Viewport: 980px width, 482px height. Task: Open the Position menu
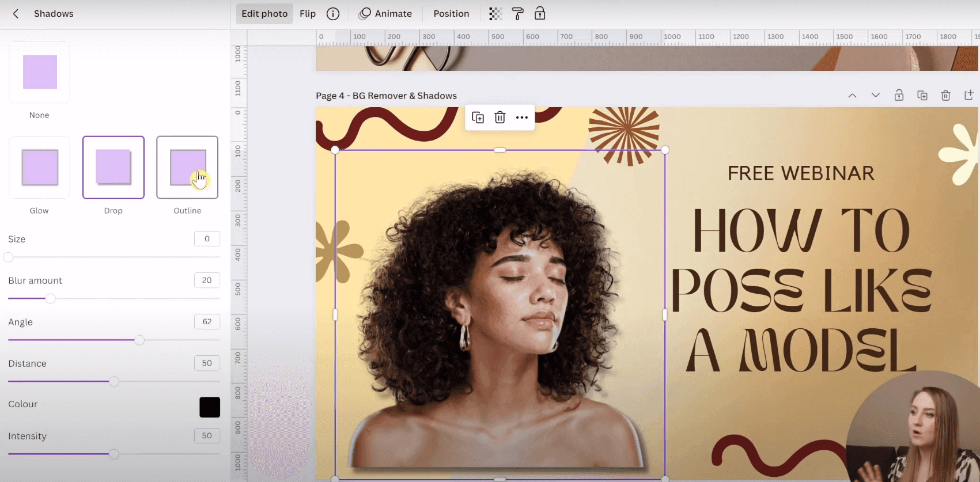click(451, 14)
